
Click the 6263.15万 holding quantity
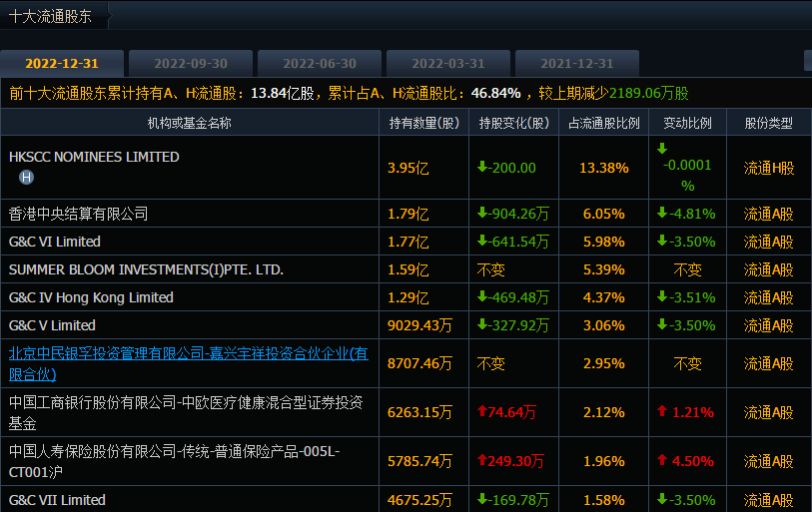click(419, 412)
